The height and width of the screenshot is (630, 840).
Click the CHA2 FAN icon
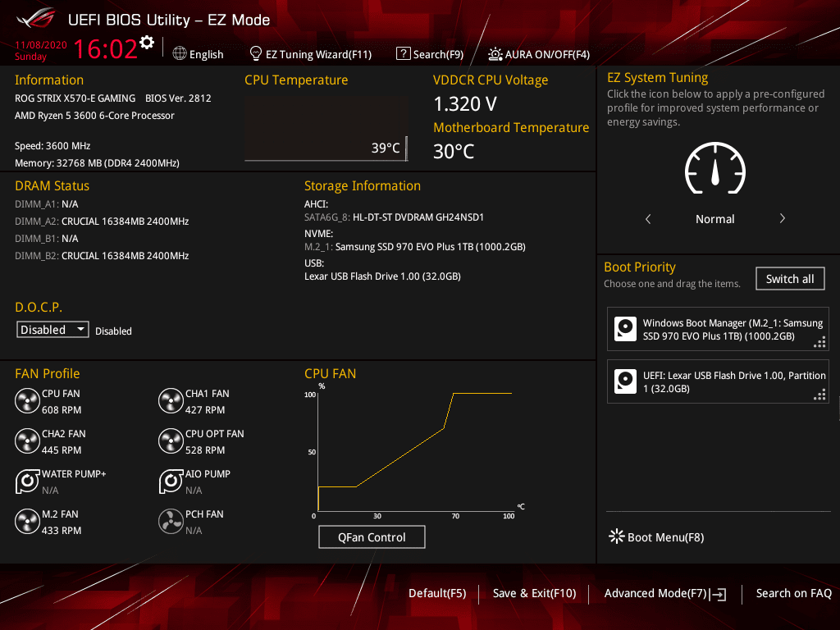(x=27, y=441)
